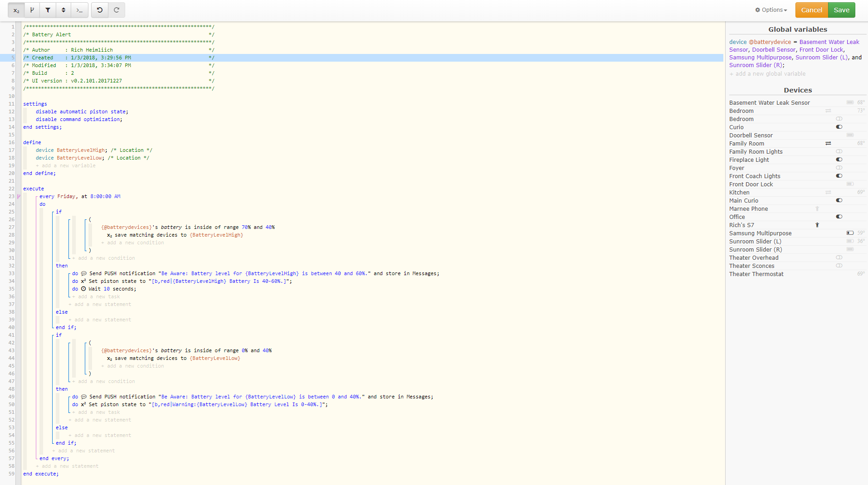868x485 pixels.
Task: Select the battery range 0% and 40% condition
Action: point(186,351)
